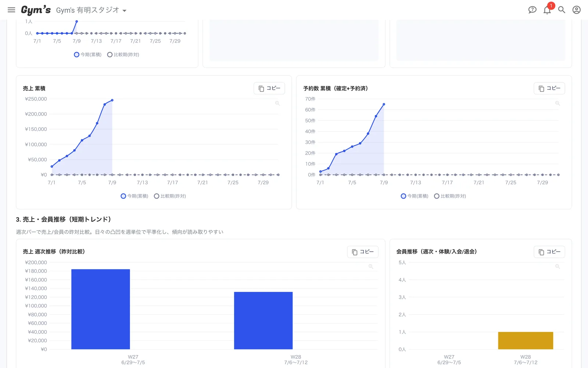588x368 pixels.
Task: Zoom the 売上 週次推移 chart
Action: click(371, 266)
